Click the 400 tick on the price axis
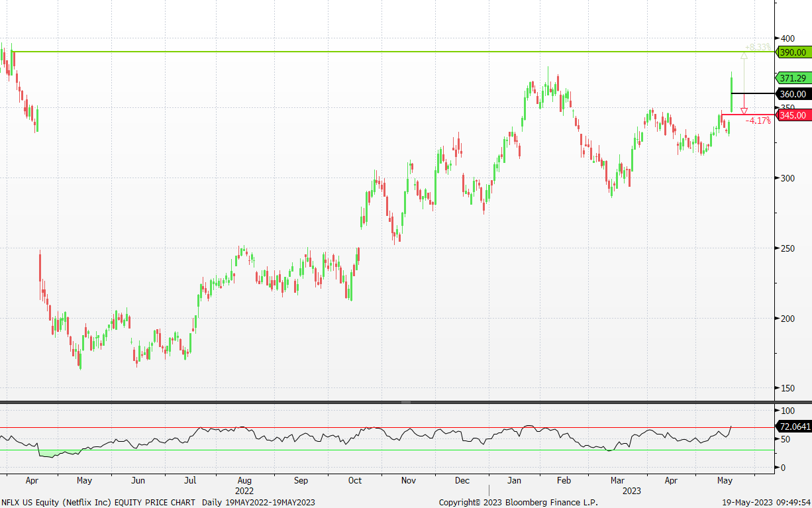812x508 pixels. point(787,38)
